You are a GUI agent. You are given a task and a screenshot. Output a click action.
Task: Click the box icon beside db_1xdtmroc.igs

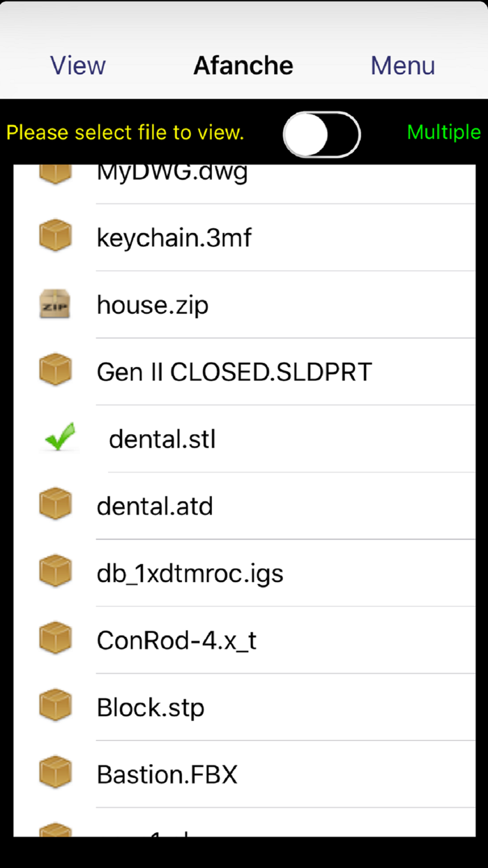point(55,573)
